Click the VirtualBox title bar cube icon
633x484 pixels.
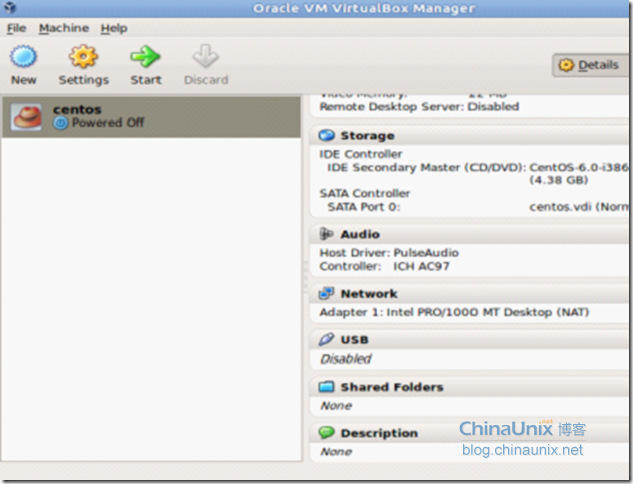(10, 7)
